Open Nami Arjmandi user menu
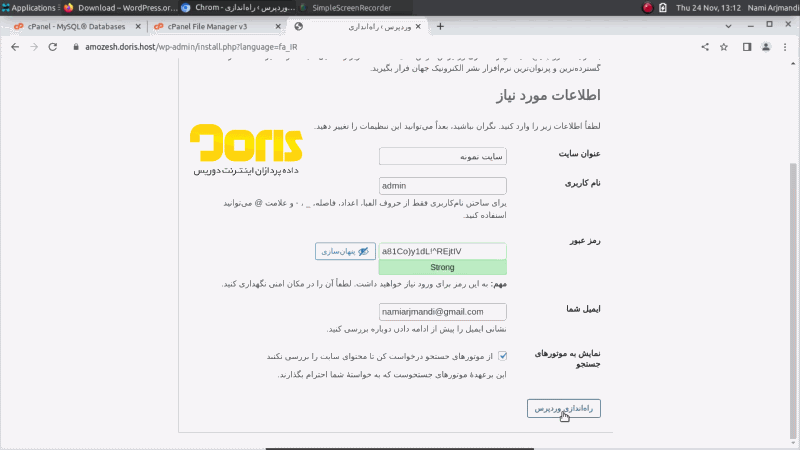Viewport: 800px width, 450px height. [x=773, y=8]
